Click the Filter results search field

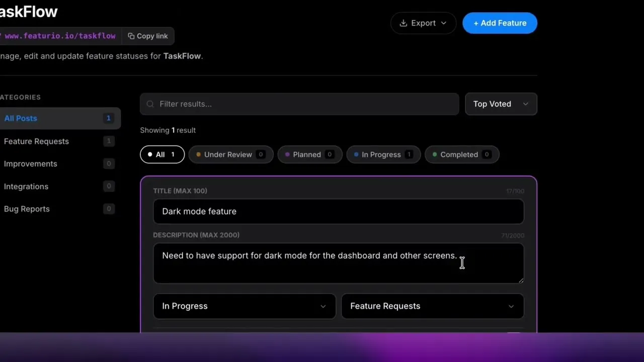pos(299,104)
